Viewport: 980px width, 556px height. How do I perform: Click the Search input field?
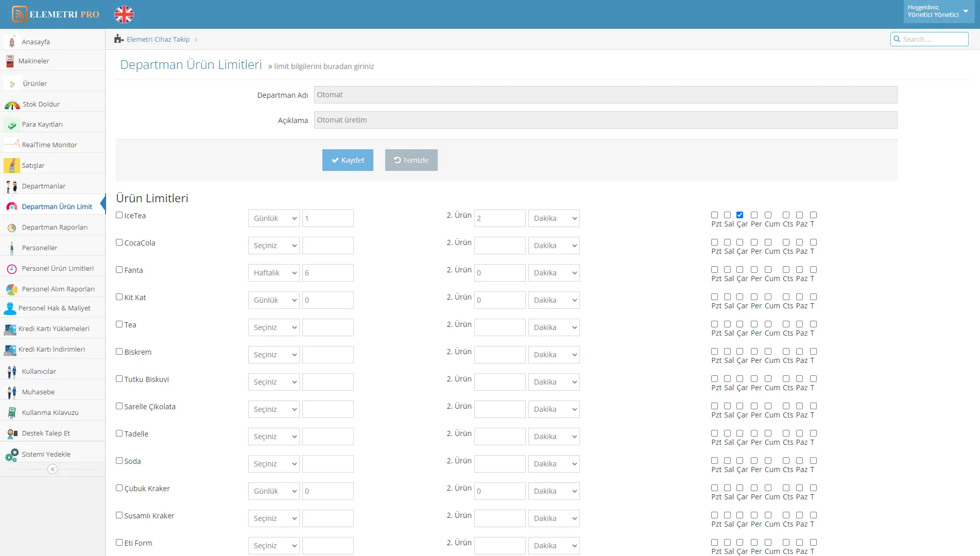point(930,39)
